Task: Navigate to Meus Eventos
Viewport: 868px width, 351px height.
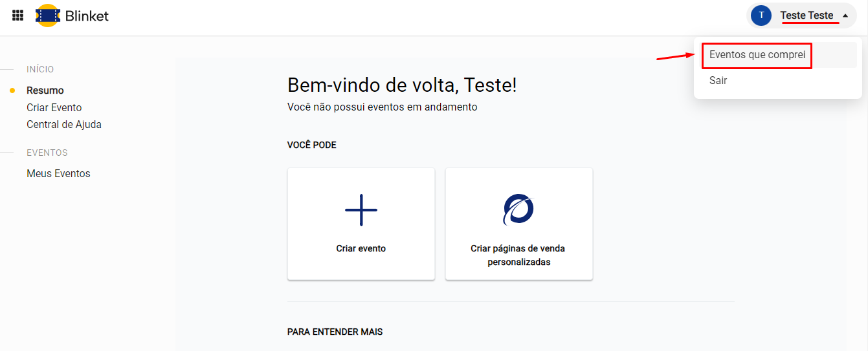Action: tap(58, 173)
